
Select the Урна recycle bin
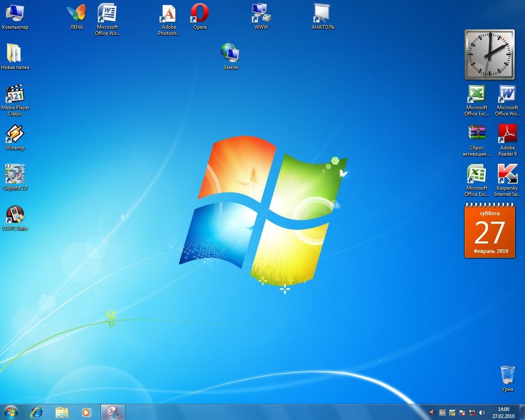click(507, 379)
